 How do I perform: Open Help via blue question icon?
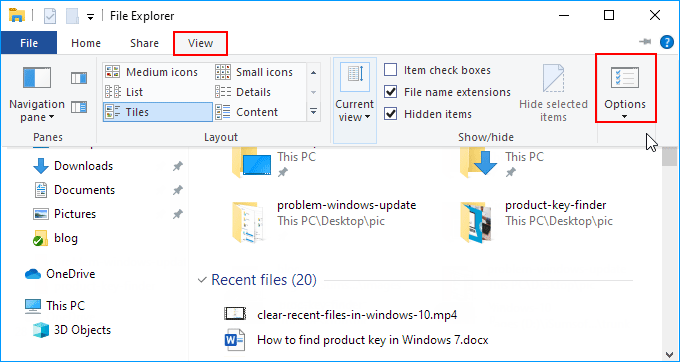coord(667,42)
